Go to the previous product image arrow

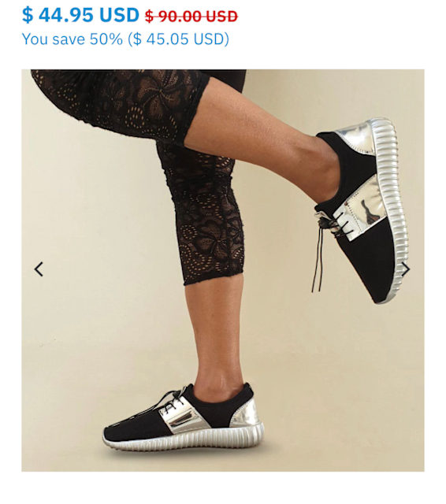[39, 269]
